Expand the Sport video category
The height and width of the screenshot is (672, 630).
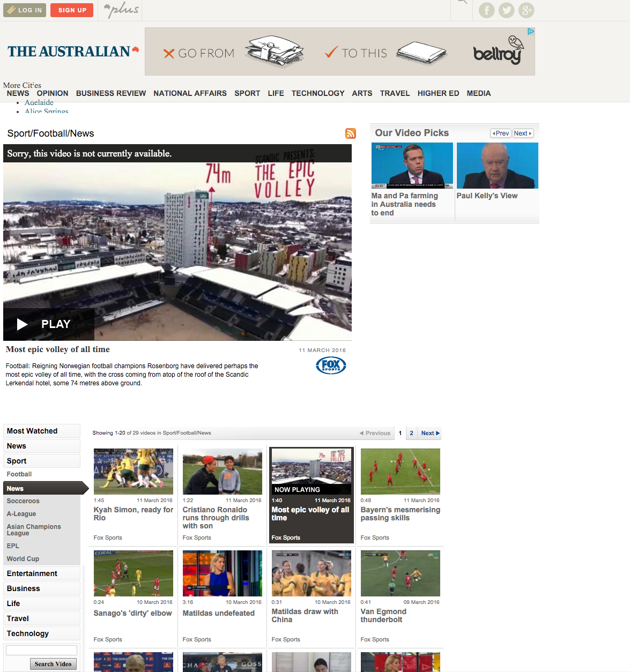[42, 461]
